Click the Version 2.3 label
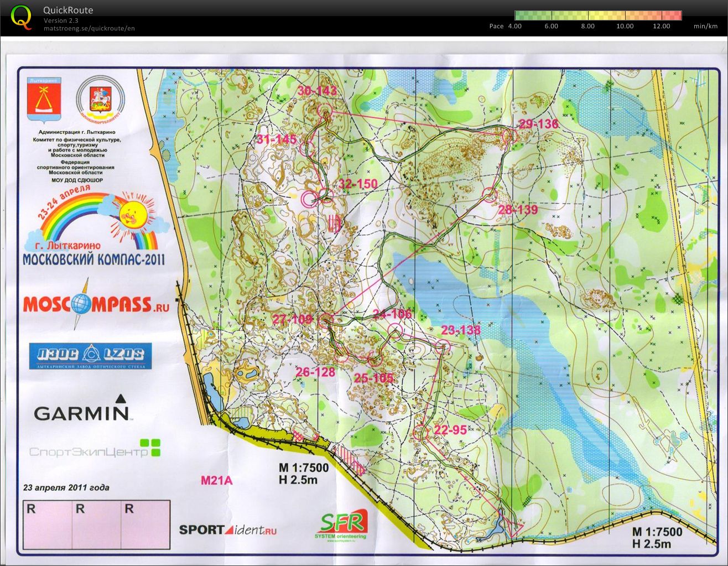This screenshot has height=566, width=728. coord(61,21)
